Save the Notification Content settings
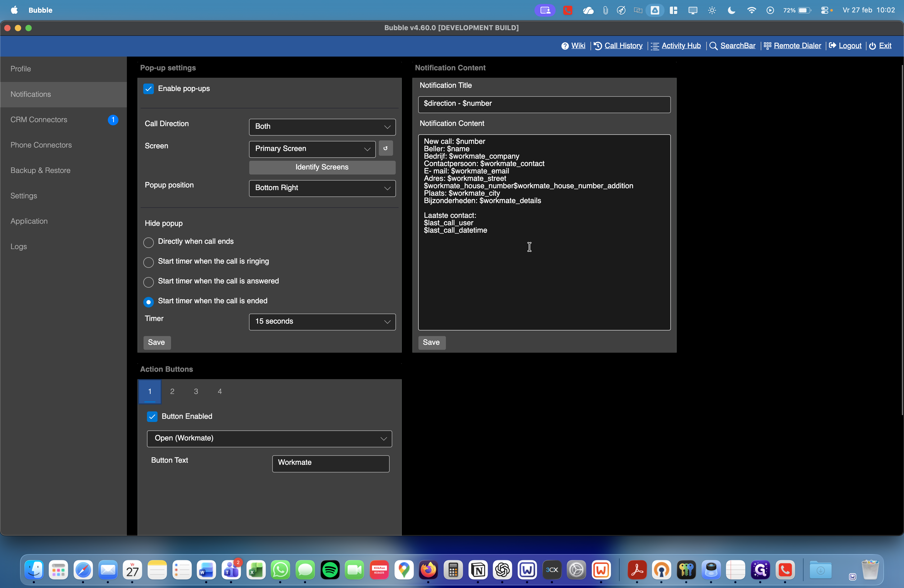The image size is (904, 588). [431, 342]
